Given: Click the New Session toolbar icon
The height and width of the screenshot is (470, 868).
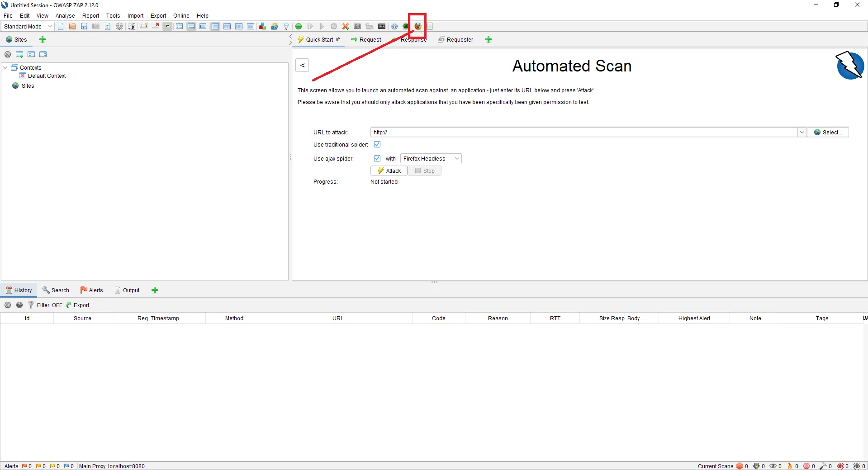Looking at the screenshot, I should (x=61, y=26).
